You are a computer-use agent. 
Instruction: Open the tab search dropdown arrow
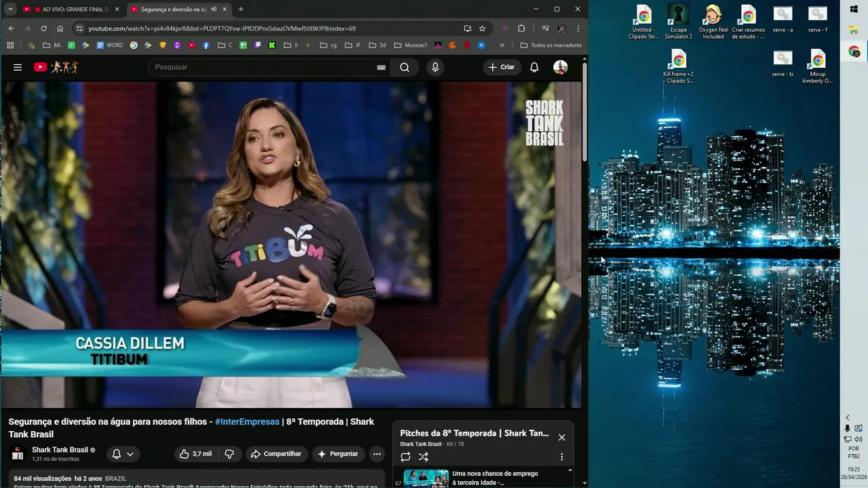pyautogui.click(x=10, y=9)
